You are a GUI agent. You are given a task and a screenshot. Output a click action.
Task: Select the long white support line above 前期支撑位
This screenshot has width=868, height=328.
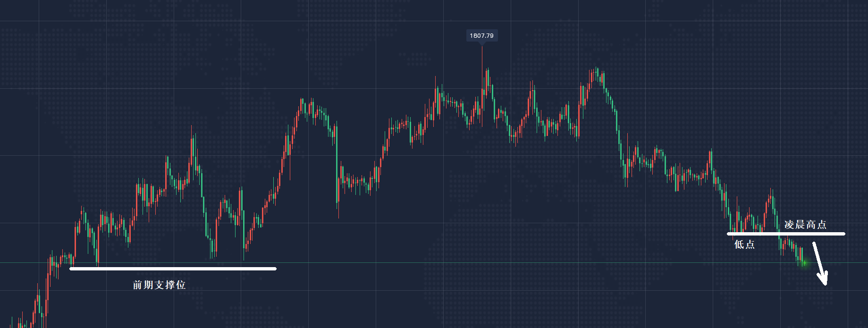click(x=173, y=269)
